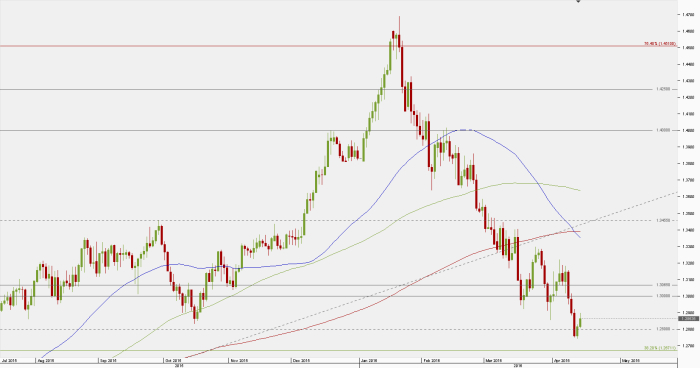Click the 1.3450 dashed level label
Viewport: 700px width, 368px height.
tap(663, 220)
